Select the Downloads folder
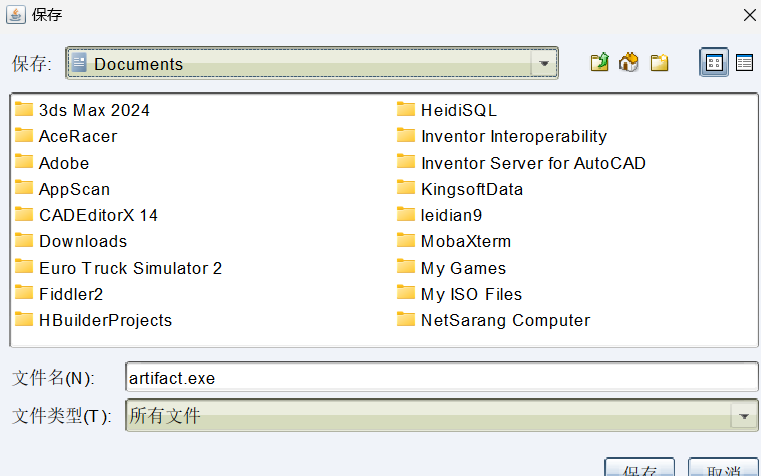This screenshot has height=476, width=761. click(x=71, y=241)
